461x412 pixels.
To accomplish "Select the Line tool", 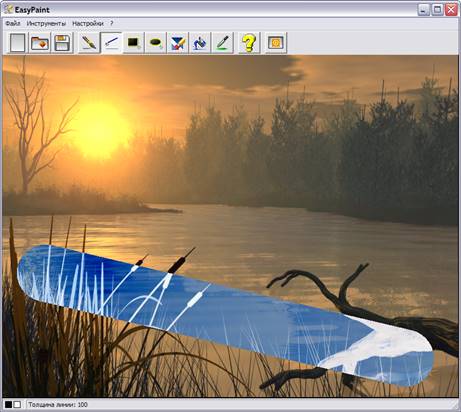I will pyautogui.click(x=111, y=43).
